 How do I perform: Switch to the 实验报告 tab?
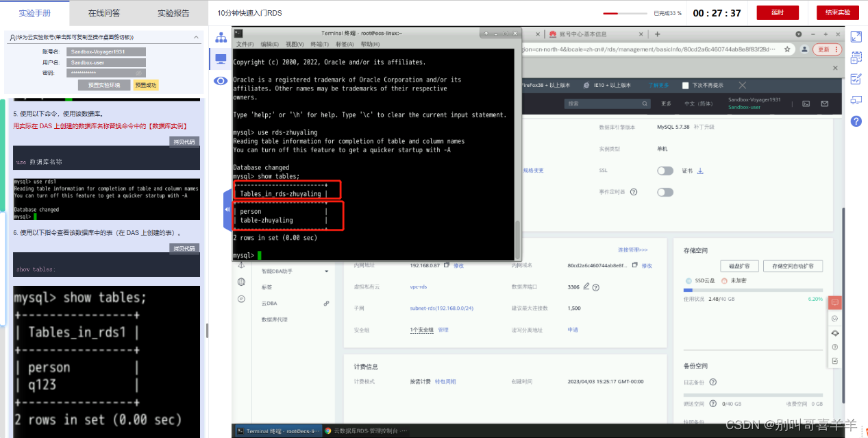pyautogui.click(x=173, y=12)
